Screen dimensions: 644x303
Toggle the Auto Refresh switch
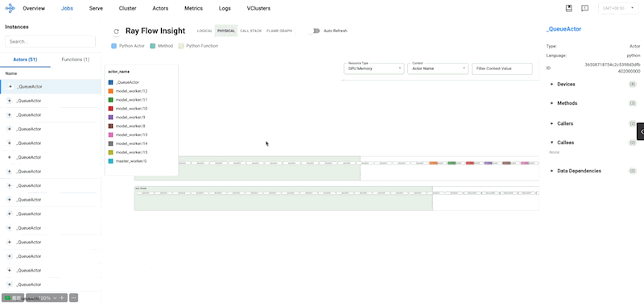click(x=315, y=31)
